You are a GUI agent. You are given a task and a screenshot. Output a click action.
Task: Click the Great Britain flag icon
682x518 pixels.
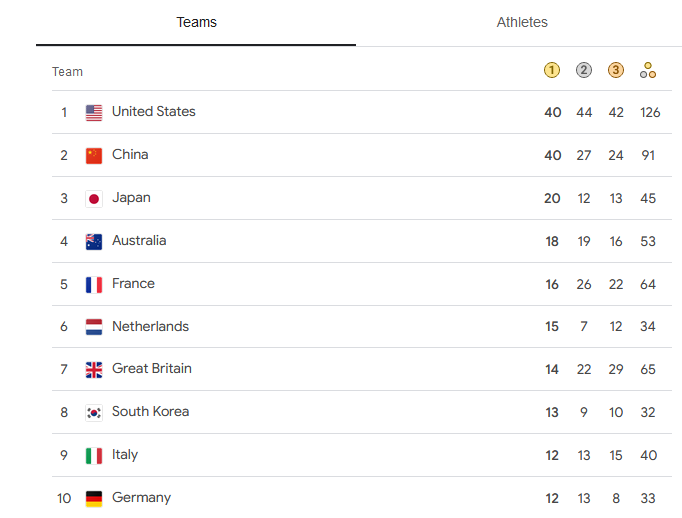pyautogui.click(x=94, y=370)
